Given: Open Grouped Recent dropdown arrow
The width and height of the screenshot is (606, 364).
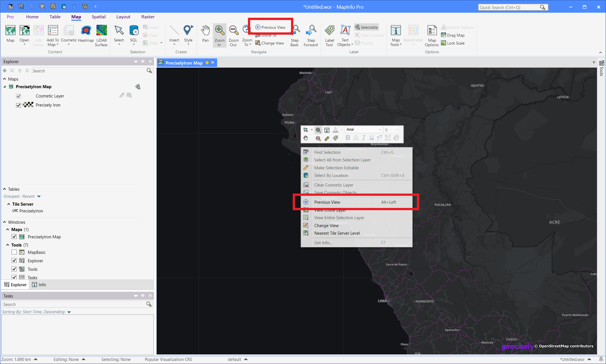Looking at the screenshot, I should pyautogui.click(x=39, y=196).
